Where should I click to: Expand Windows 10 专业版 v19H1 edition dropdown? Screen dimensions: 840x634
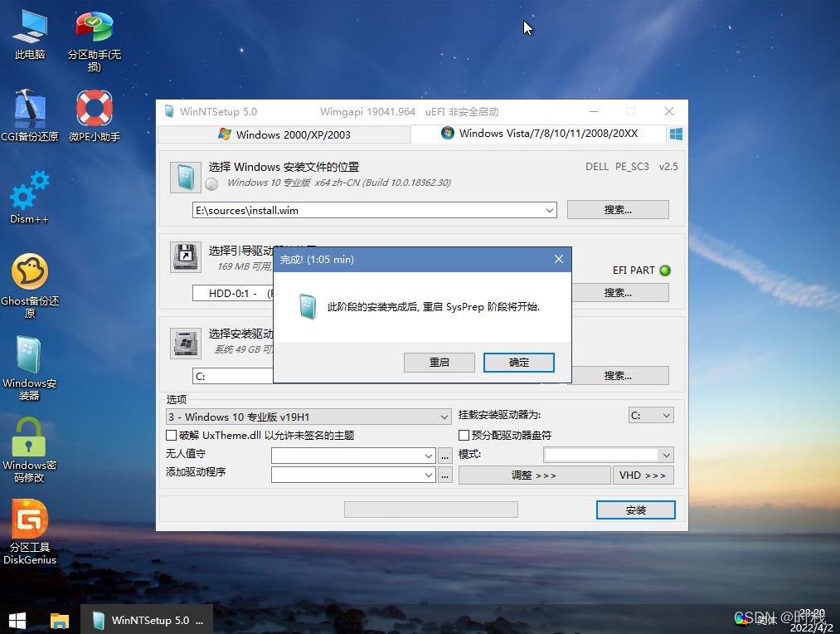click(x=444, y=417)
